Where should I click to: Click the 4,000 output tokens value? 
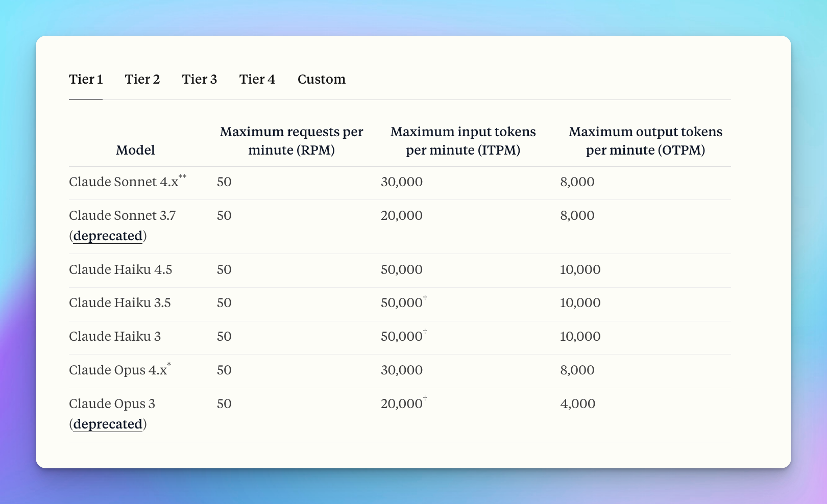click(577, 404)
